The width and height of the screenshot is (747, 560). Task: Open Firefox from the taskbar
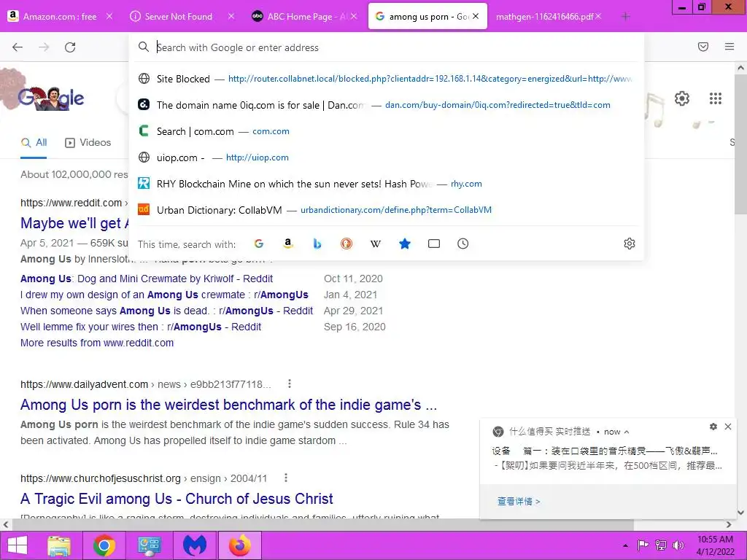[239, 545]
